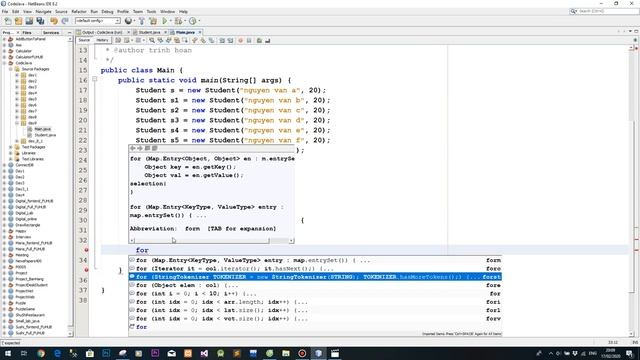Open the notification center in system tray
Viewport: 640px width, 360px height.
tap(629, 353)
